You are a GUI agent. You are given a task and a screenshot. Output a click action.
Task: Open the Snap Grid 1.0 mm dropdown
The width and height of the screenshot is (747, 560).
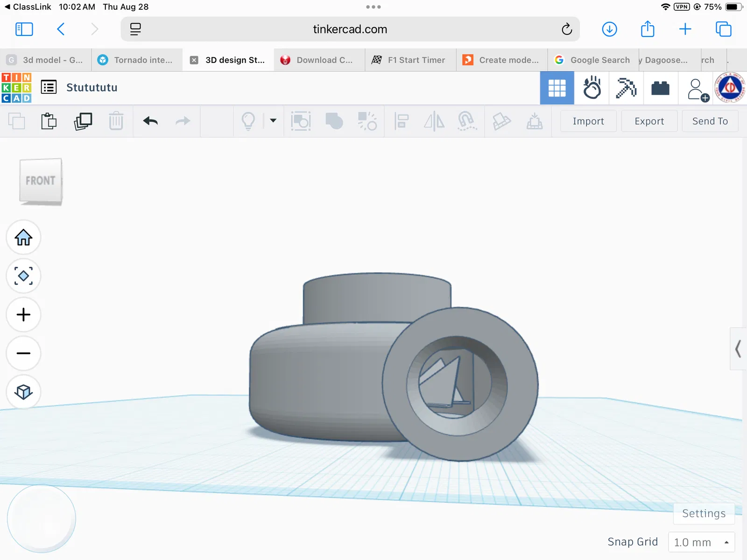[x=701, y=542]
